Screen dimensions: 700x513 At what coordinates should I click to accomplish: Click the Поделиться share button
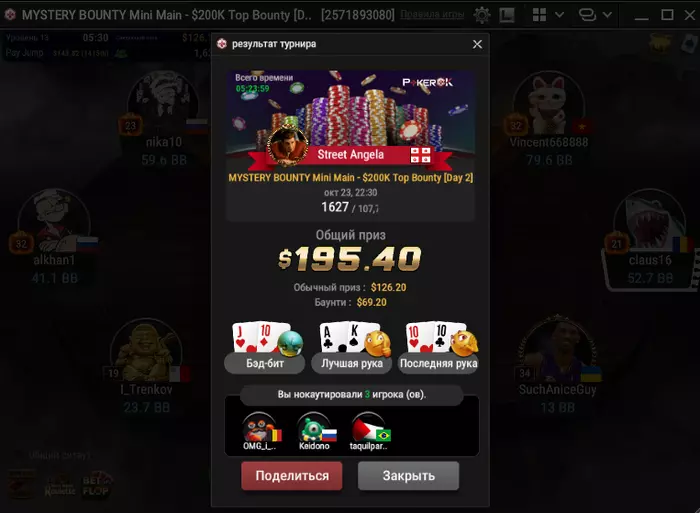[x=292, y=476]
